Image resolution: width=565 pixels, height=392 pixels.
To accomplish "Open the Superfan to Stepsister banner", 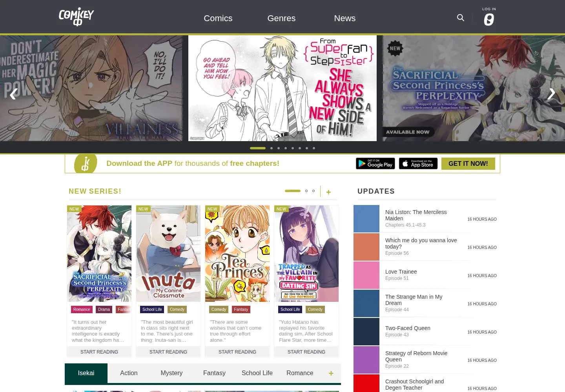I will [x=282, y=88].
